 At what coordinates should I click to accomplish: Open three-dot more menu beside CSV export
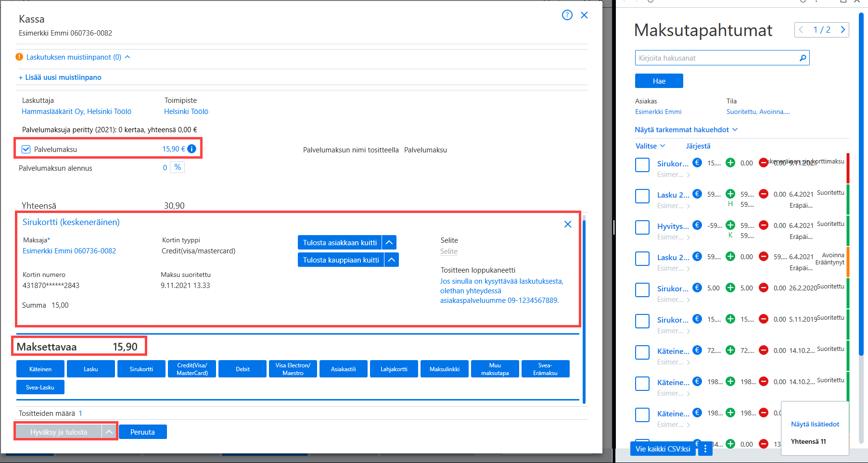click(705, 449)
